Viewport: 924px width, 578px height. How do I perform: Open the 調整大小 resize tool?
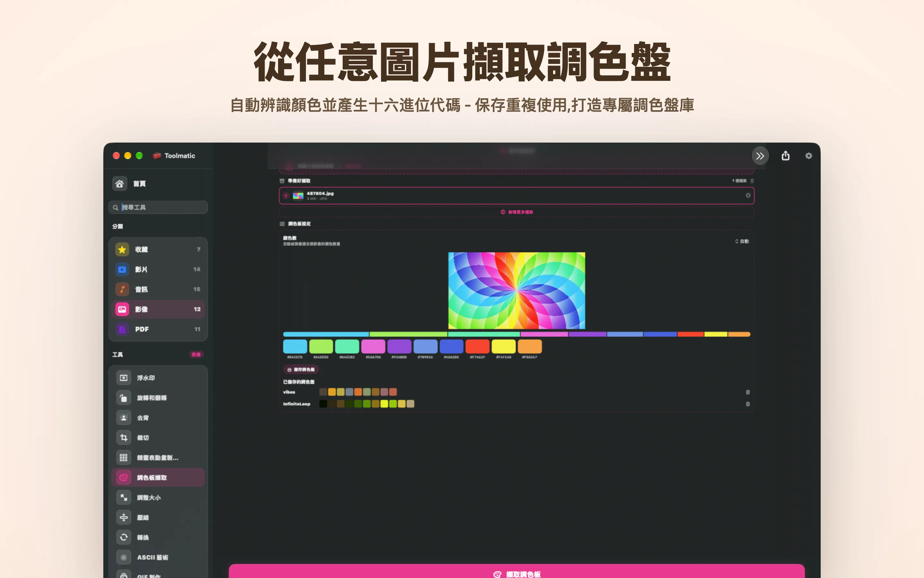(x=158, y=497)
